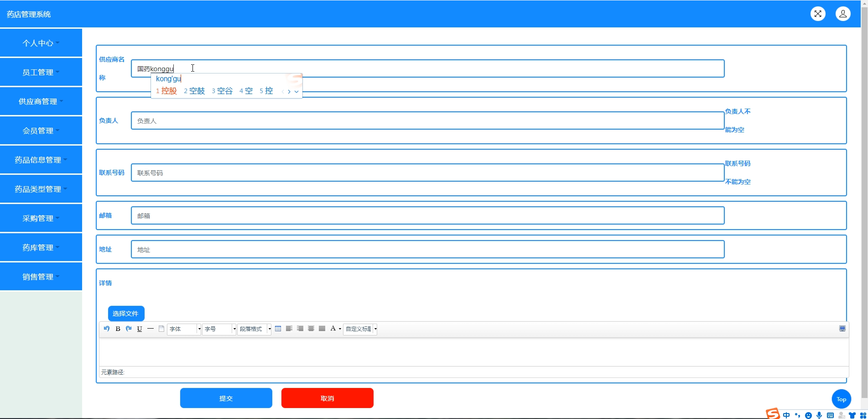Go to next IME candidate page arrow

(289, 91)
